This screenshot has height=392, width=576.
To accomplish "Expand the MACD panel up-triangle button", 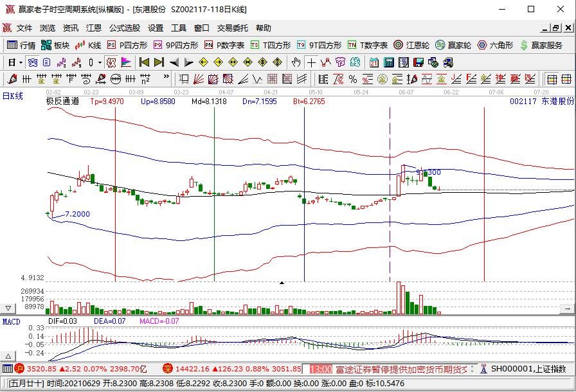I will pos(8,356).
